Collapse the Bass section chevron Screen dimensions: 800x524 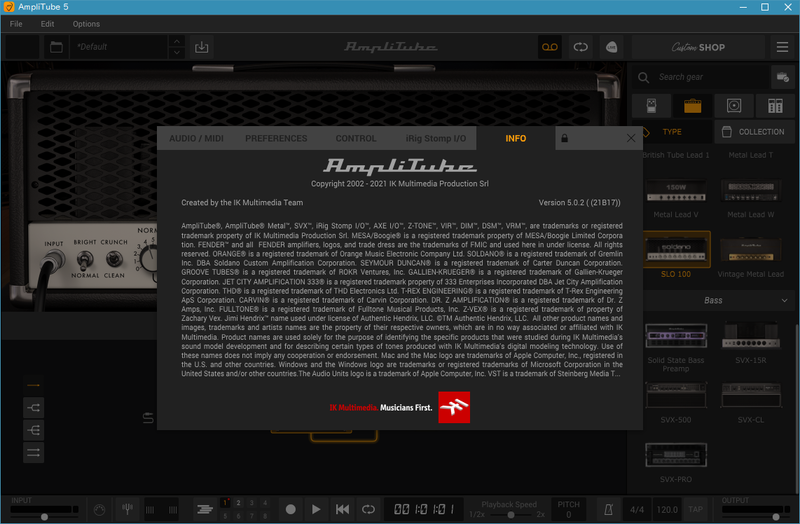click(784, 301)
